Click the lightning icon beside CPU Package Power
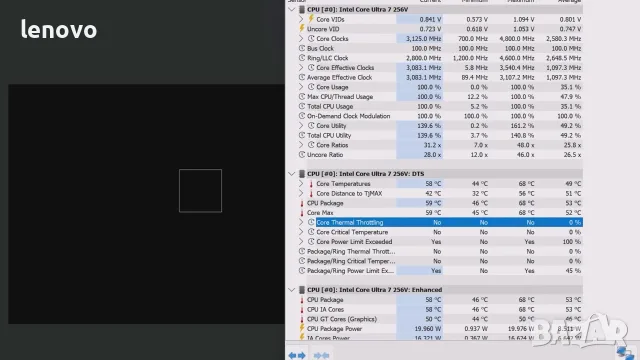The height and width of the screenshot is (360, 640). coord(302,328)
